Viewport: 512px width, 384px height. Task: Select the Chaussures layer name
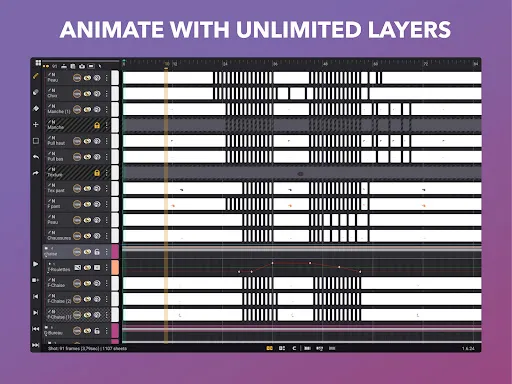pyautogui.click(x=59, y=238)
